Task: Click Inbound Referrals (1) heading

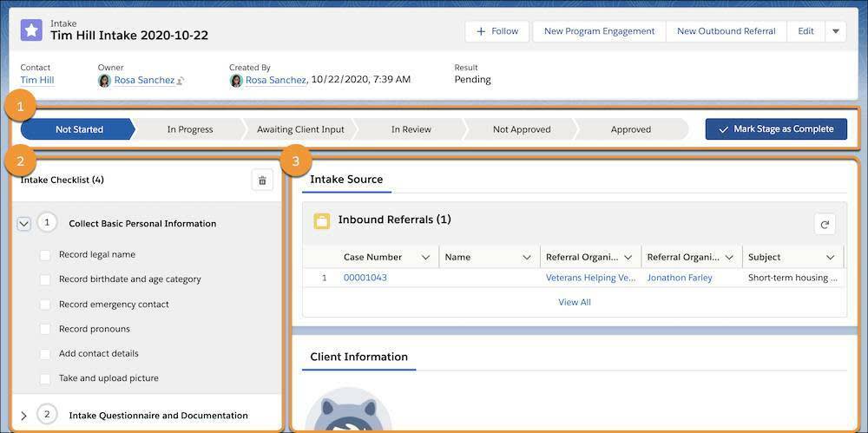Action: tap(395, 220)
